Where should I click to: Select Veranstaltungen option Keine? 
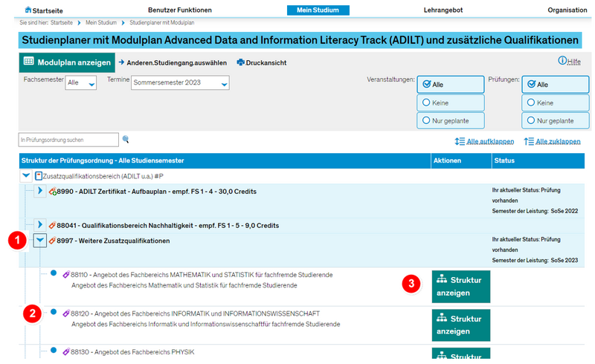coord(451,103)
